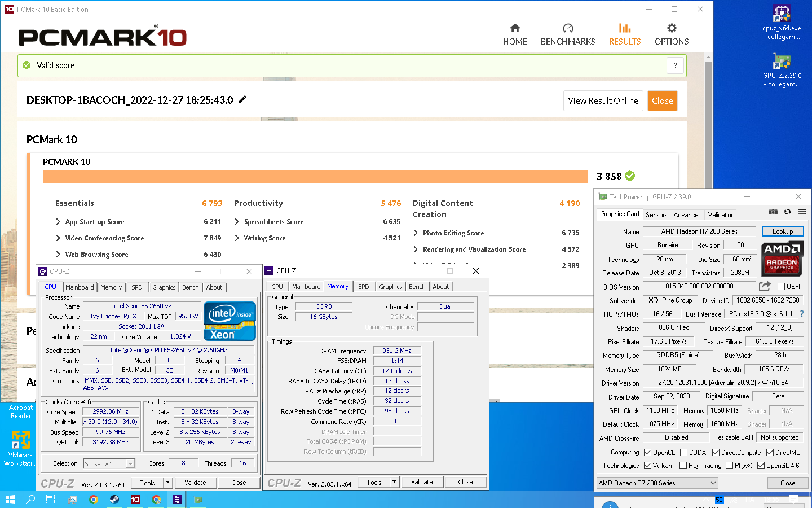
Task: Toggle the OpenCL checkbox
Action: coord(647,452)
